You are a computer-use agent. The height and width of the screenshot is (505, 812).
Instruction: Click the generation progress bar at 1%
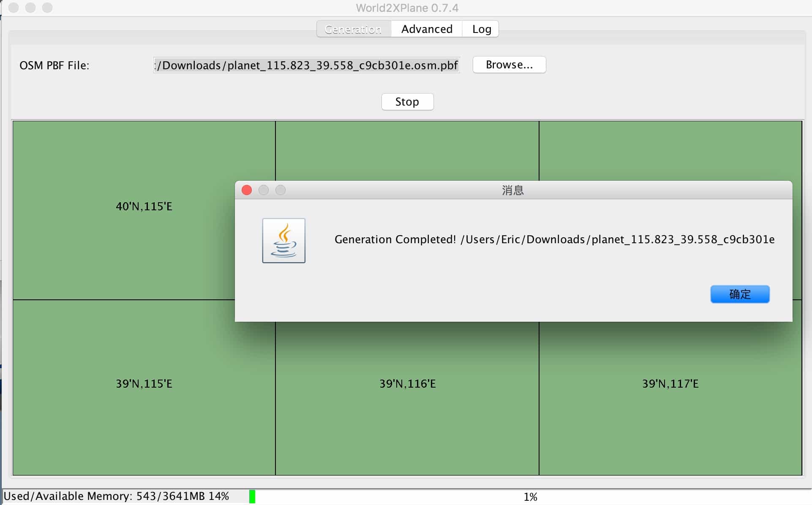coord(530,497)
